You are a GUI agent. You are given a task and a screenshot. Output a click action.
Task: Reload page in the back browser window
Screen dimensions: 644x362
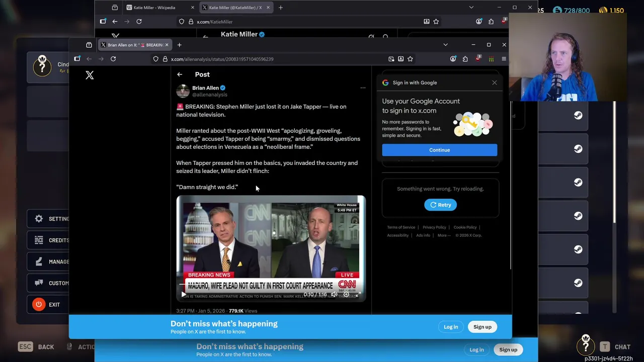coord(139,22)
